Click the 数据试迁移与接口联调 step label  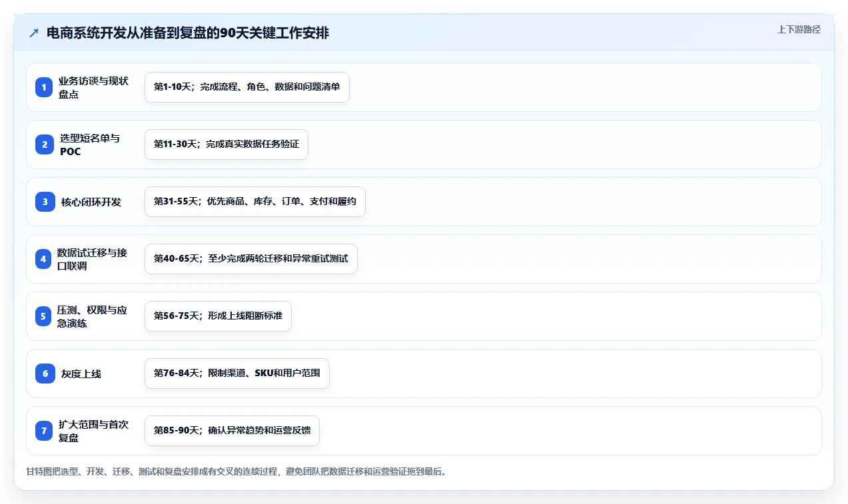point(92,259)
